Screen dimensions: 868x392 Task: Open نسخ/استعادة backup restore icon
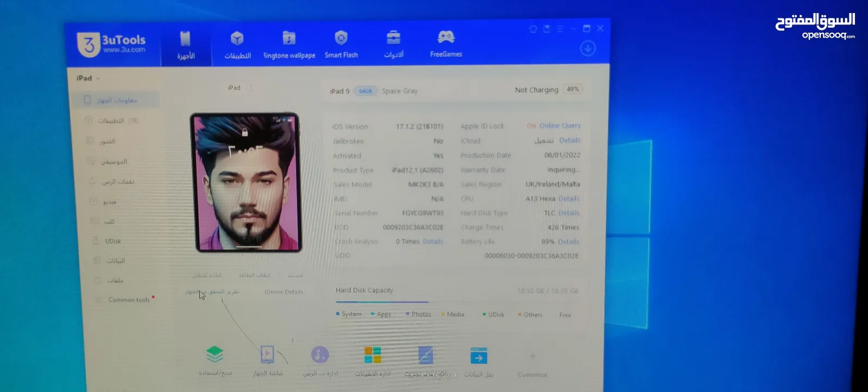click(215, 354)
